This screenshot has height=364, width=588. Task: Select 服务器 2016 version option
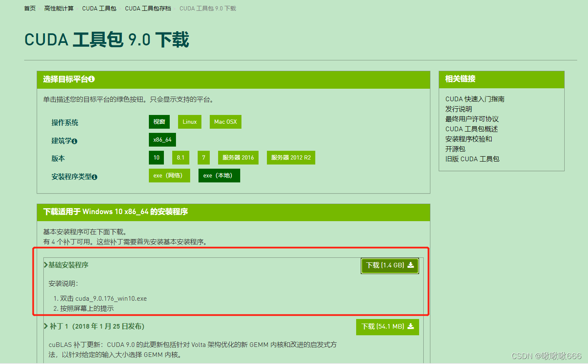pos(238,157)
